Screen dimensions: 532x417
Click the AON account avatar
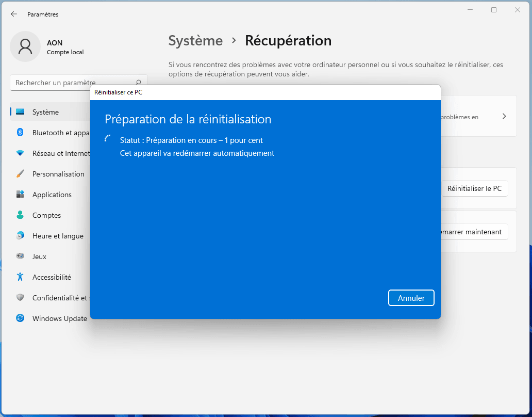(x=25, y=46)
